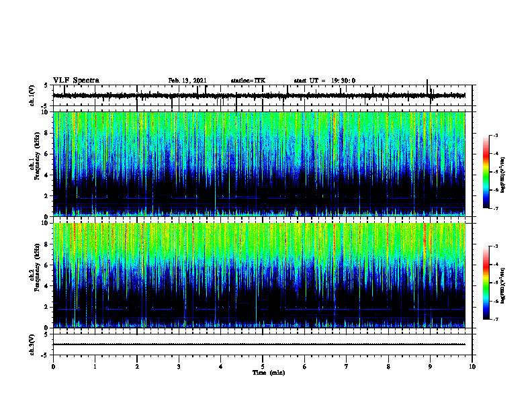Image resolution: width=532 pixels, height=411 pixels.
Task: Click the time axis tick label "4"
Action: click(x=221, y=367)
